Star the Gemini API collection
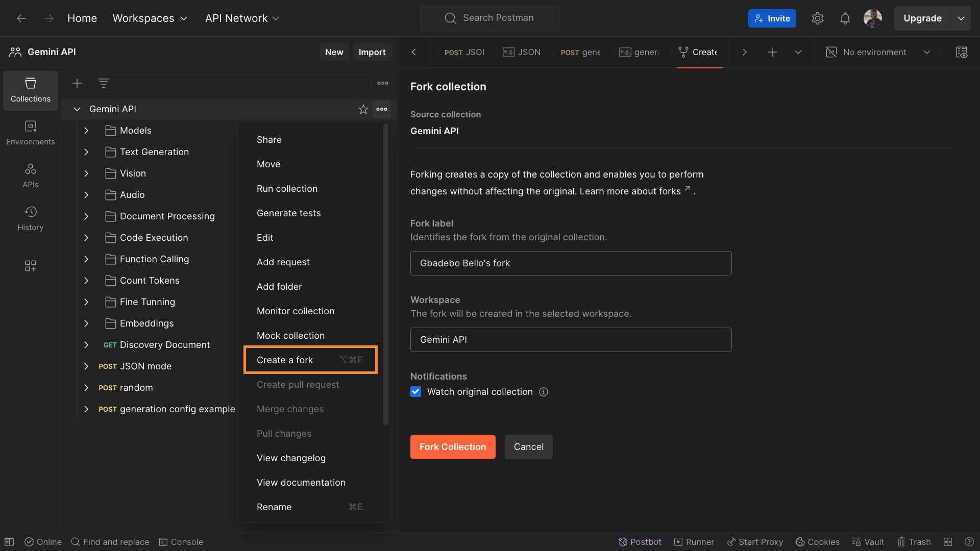The image size is (980, 551). tap(363, 109)
